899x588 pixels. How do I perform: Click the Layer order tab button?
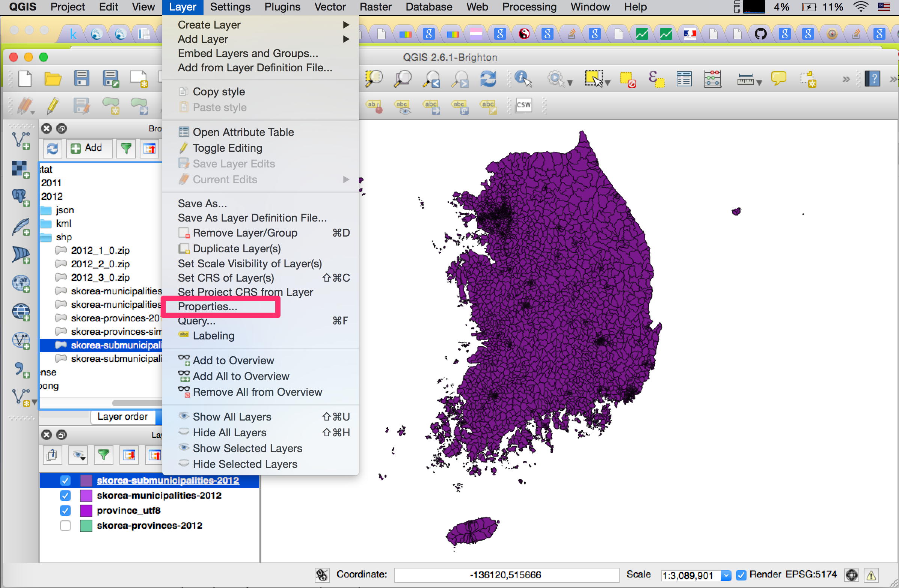click(122, 416)
